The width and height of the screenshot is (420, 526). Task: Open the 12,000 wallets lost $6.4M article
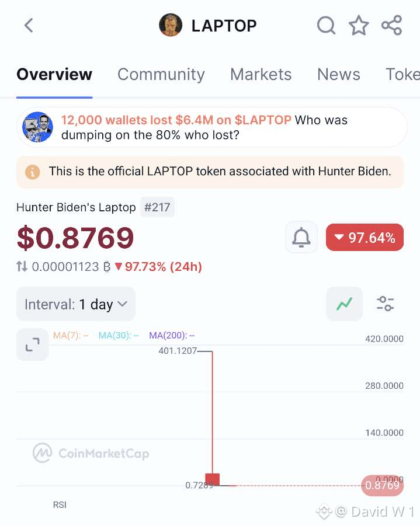(212, 127)
